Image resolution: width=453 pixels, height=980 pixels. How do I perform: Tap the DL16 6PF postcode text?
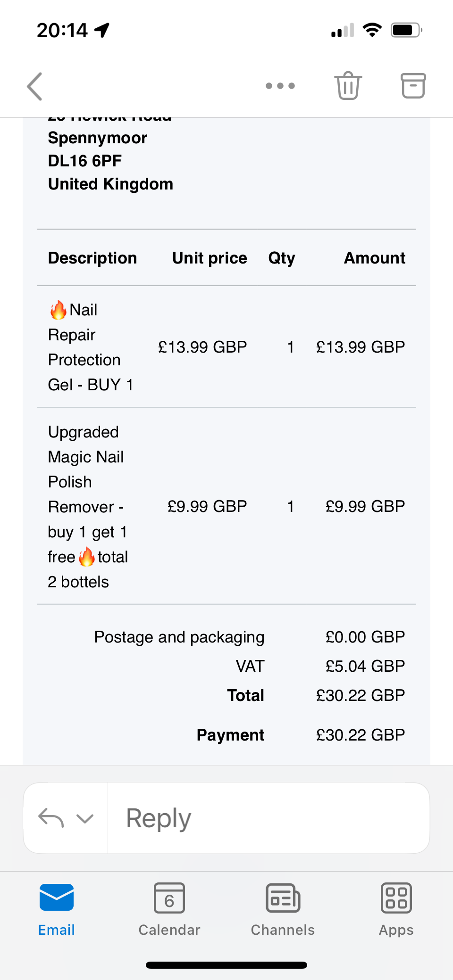[x=85, y=161]
